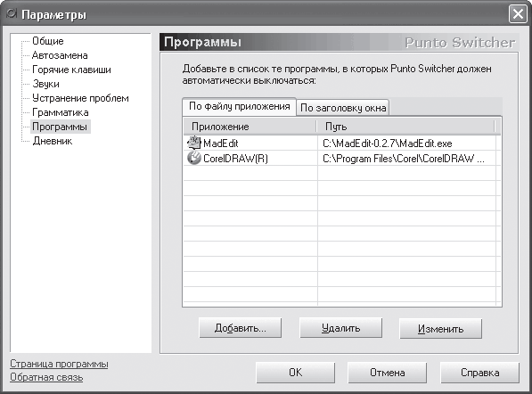
Task: Click the Изменить button
Action: pos(441,329)
